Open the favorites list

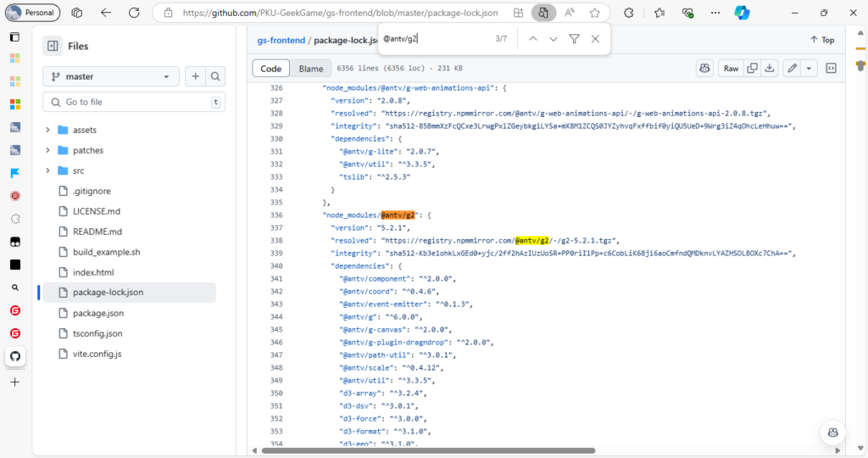(659, 13)
